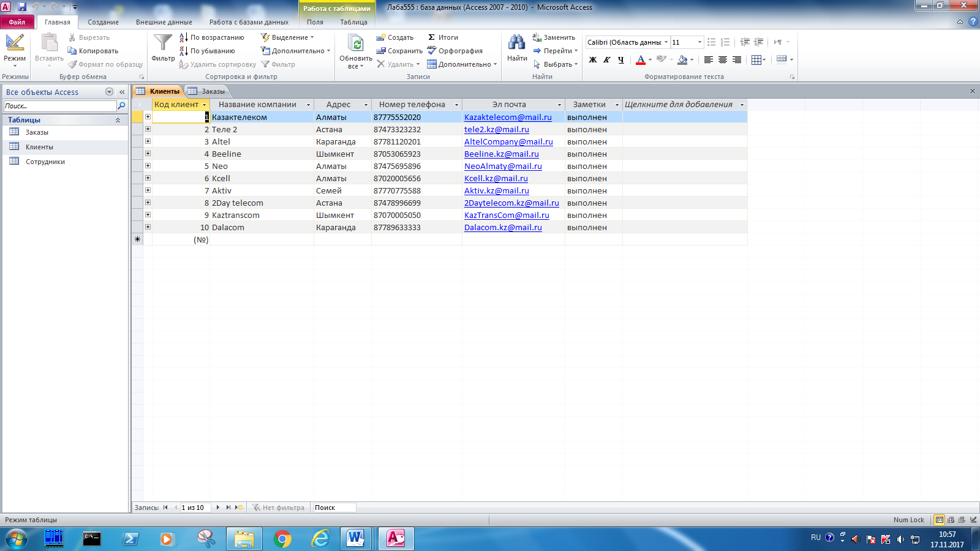Image resolution: width=980 pixels, height=551 pixels.
Task: Align text left
Action: pos(709,60)
